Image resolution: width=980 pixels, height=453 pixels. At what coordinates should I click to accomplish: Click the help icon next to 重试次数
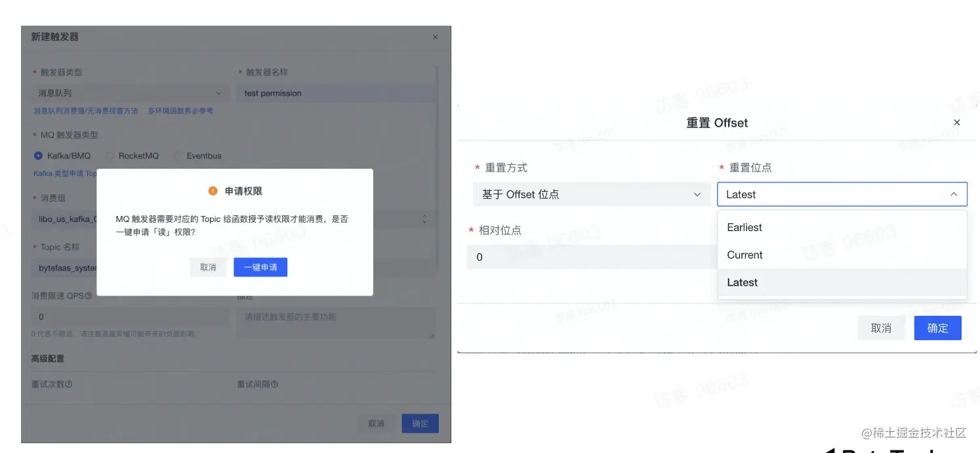coord(69,384)
